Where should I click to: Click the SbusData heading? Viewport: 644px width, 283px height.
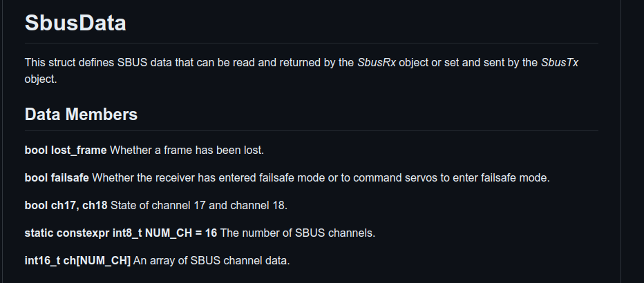(75, 23)
